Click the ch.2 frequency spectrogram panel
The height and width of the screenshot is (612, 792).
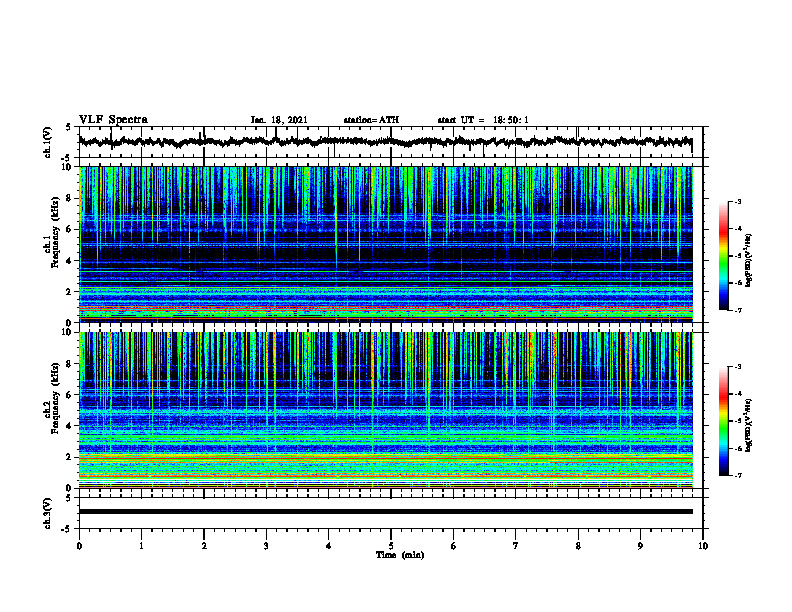point(386,410)
